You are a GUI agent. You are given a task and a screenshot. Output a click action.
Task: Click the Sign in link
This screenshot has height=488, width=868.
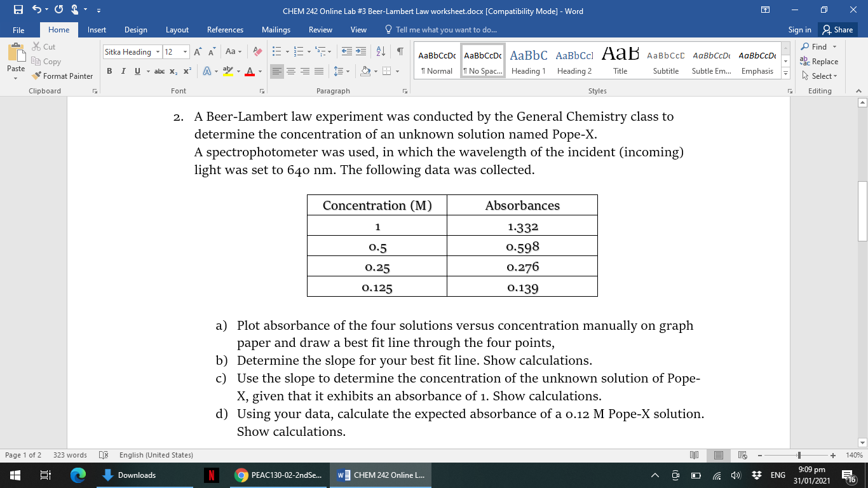click(x=799, y=29)
